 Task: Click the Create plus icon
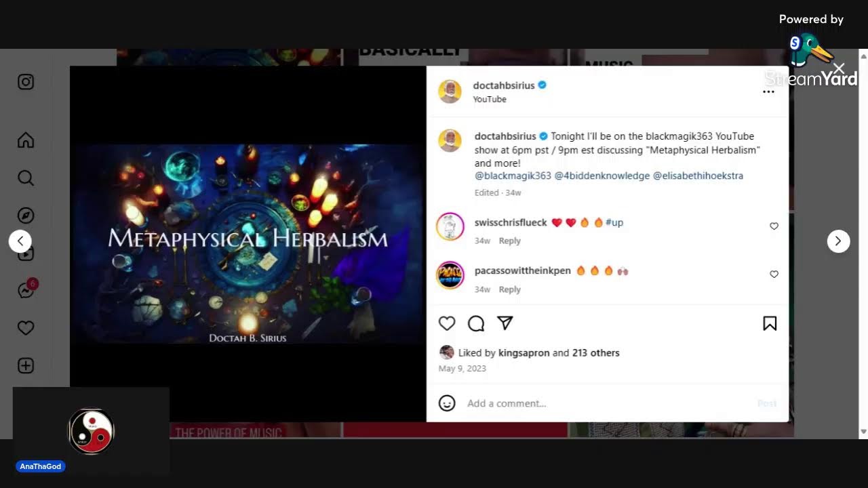pyautogui.click(x=26, y=366)
